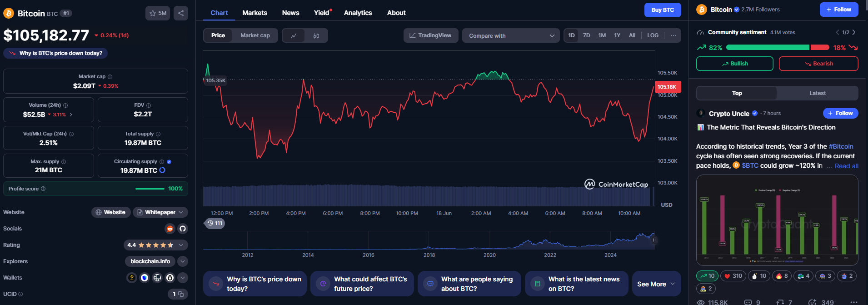Viewport: 868px width, 305px height.
Task: Click the fire reaction with 8 count
Action: click(782, 276)
